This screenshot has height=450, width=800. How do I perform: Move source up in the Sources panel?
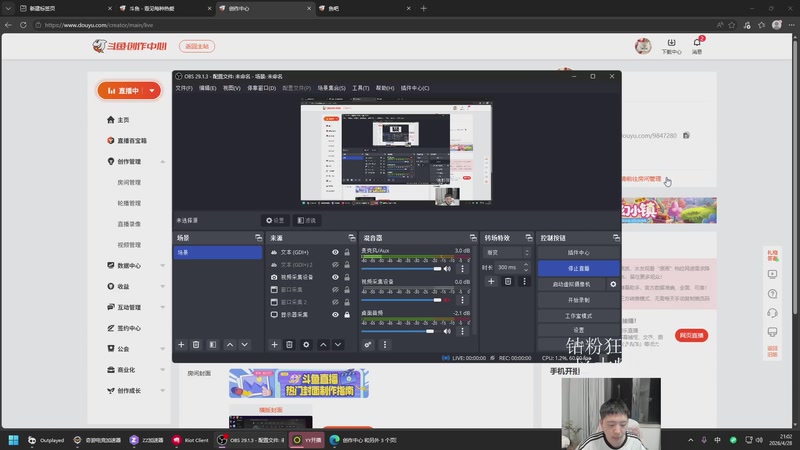pyautogui.click(x=323, y=345)
